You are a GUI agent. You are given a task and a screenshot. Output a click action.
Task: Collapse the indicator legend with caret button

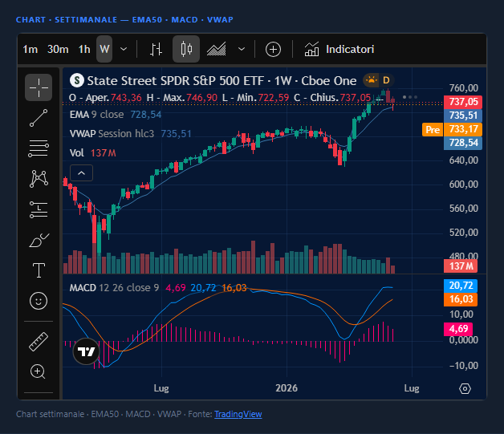coord(81,173)
